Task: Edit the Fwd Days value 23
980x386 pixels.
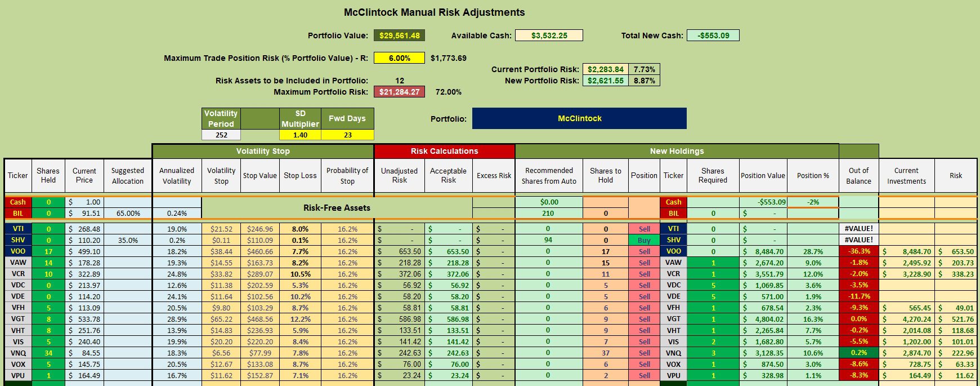Action: 347,135
